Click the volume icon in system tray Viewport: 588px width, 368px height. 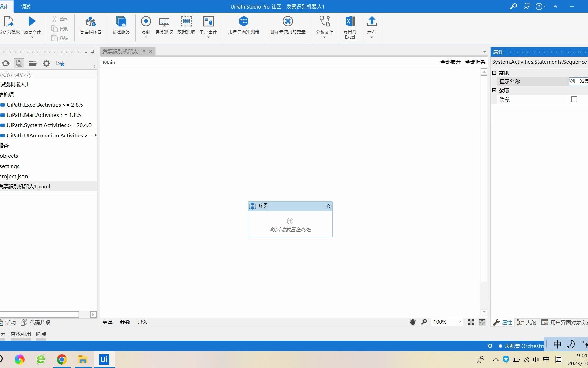click(536, 359)
